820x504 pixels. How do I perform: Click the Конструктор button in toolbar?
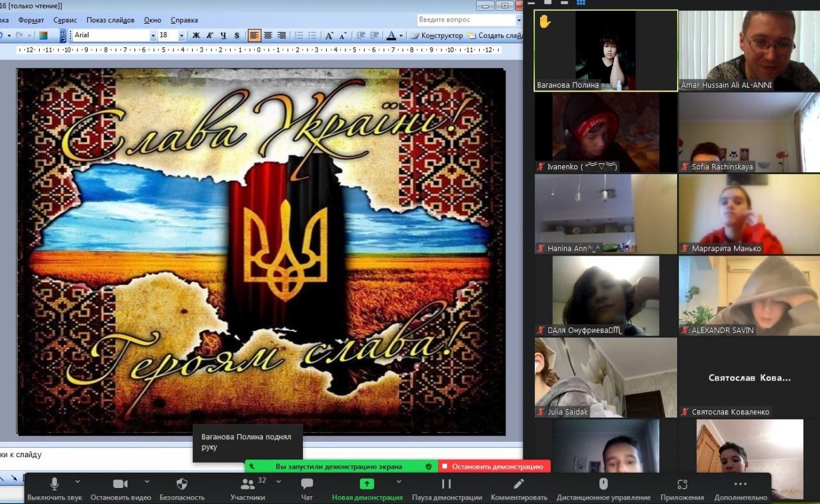coord(437,35)
